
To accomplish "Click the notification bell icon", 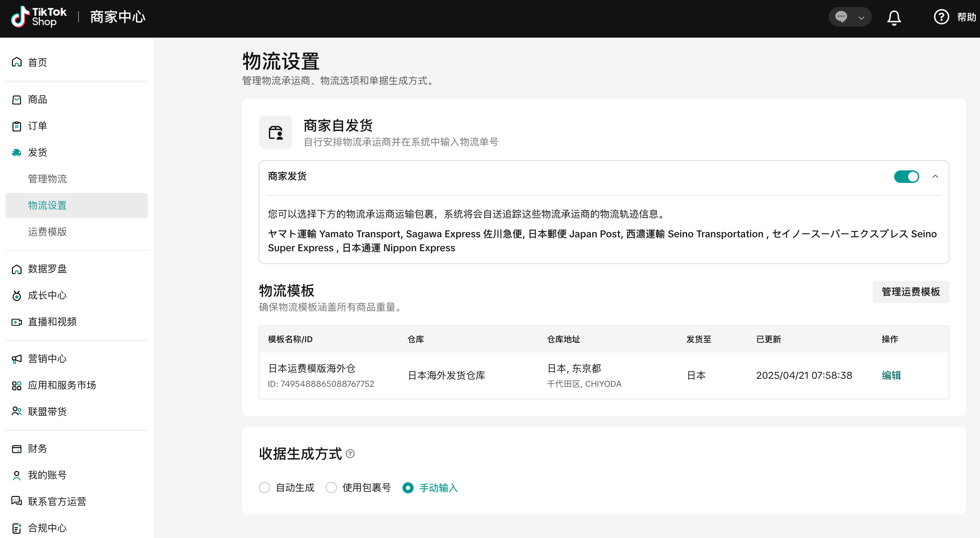I will [x=894, y=17].
